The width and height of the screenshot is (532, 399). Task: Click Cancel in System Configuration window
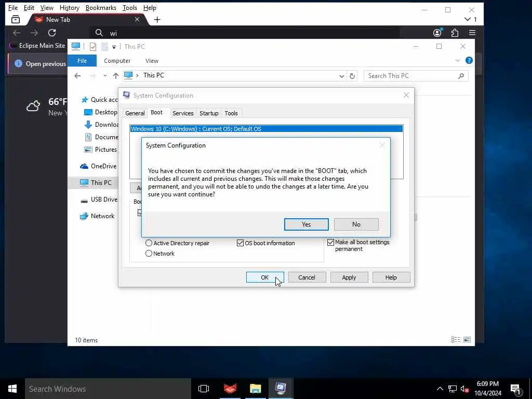pos(307,277)
